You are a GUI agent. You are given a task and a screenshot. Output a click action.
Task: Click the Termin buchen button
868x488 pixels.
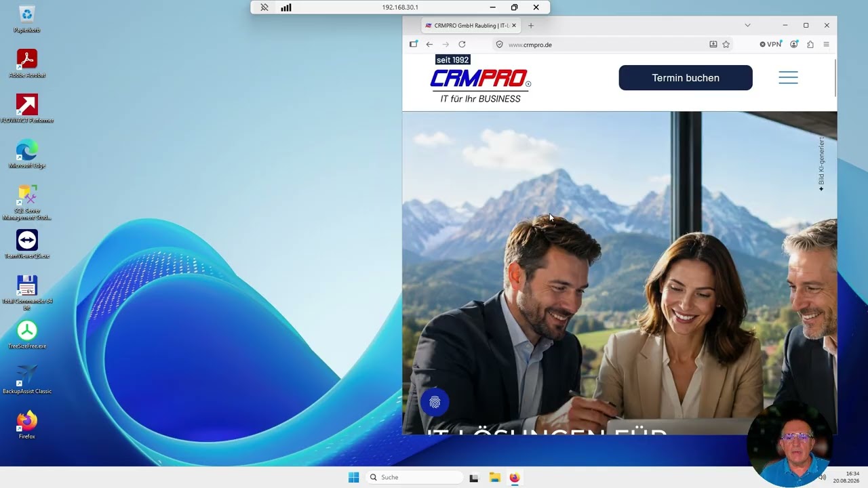[686, 78]
